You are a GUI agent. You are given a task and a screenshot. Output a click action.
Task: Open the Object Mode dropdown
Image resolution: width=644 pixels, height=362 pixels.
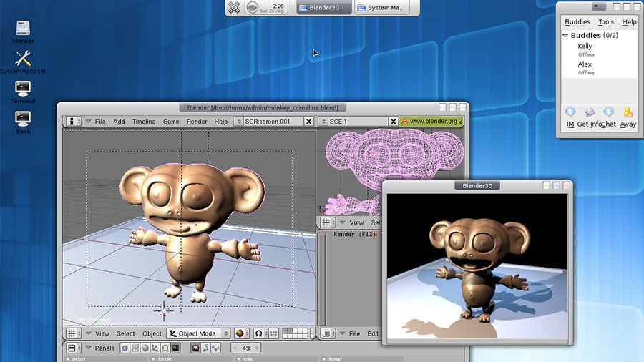pos(198,333)
